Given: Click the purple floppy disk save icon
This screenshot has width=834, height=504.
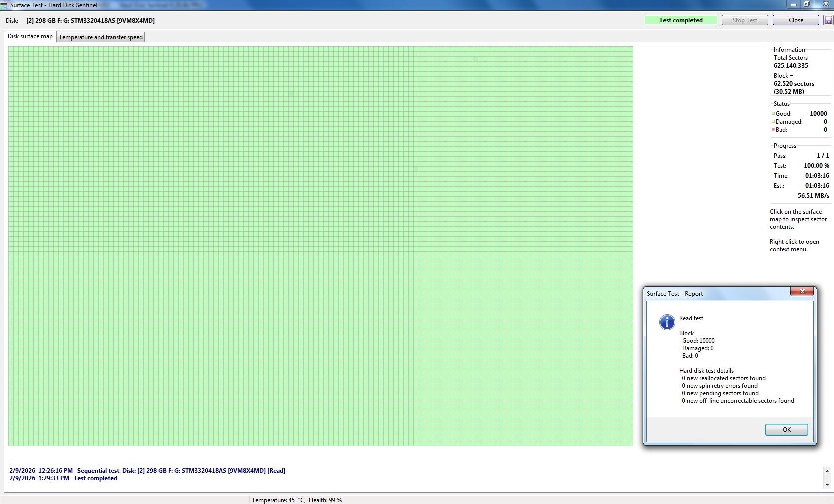Looking at the screenshot, I should pyautogui.click(x=828, y=20).
